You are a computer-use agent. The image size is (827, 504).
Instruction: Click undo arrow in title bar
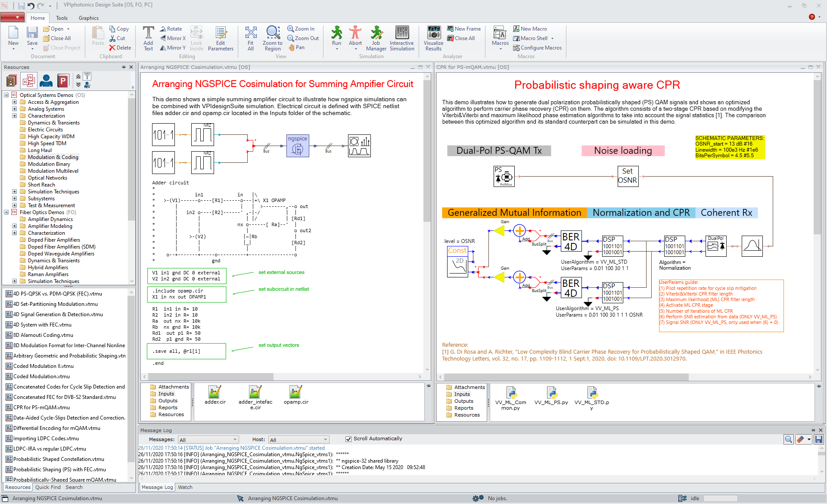point(31,6)
